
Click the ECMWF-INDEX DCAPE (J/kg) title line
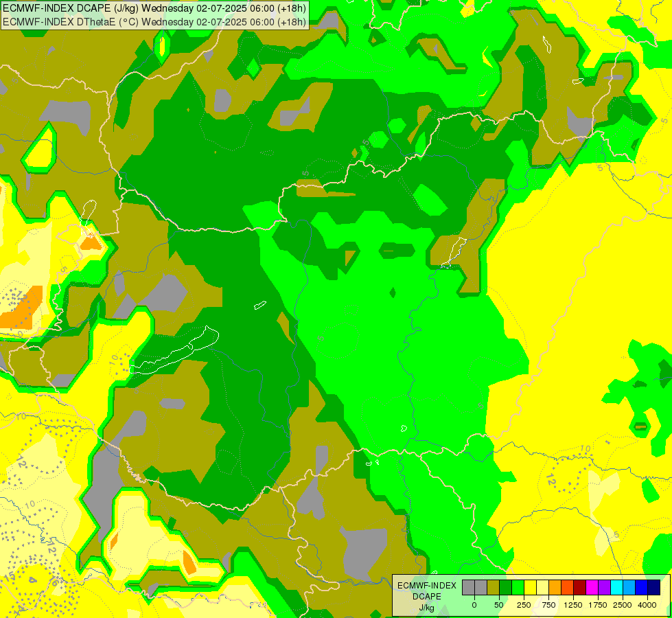coord(154,8)
